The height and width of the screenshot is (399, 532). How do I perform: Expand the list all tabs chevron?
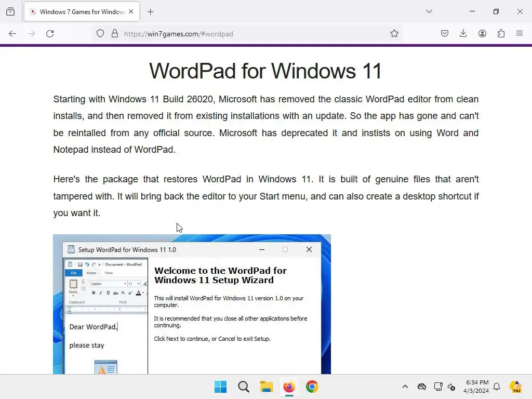tap(429, 11)
